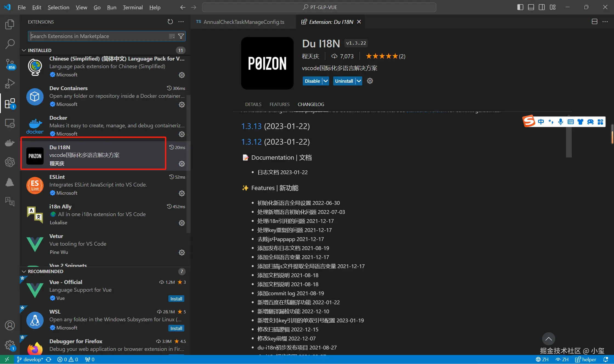Click the Search Extensions in Marketplace field
This screenshot has width=614, height=364.
[99, 36]
